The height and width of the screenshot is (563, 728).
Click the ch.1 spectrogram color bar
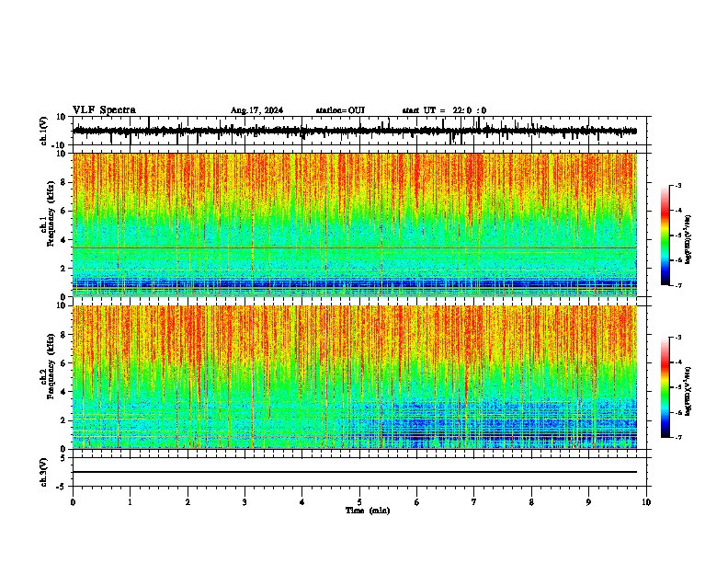point(665,236)
